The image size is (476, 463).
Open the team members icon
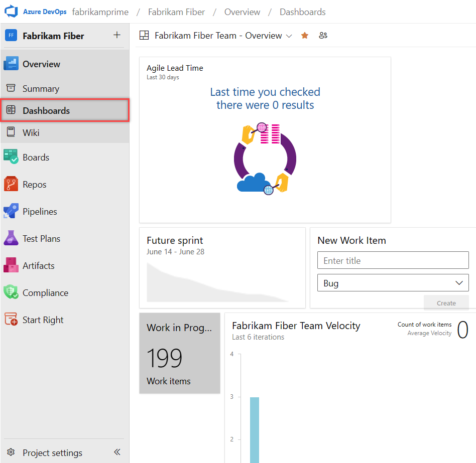tap(323, 36)
